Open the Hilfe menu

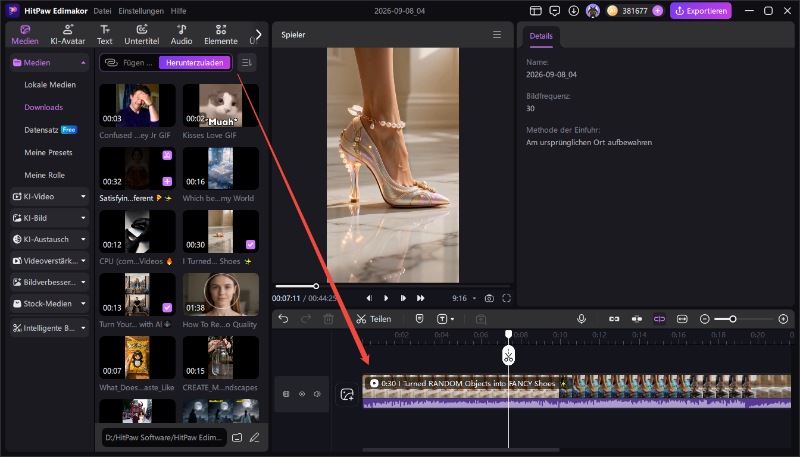(179, 11)
